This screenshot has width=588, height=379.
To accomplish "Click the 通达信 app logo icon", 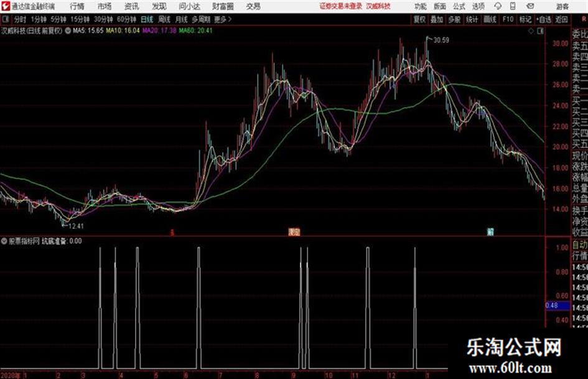I will pos(6,6).
